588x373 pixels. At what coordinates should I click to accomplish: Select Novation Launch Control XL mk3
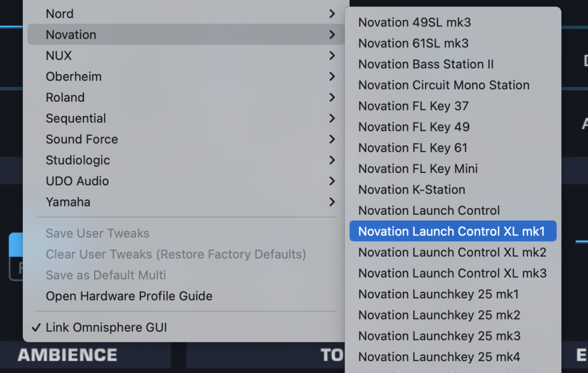point(452,273)
